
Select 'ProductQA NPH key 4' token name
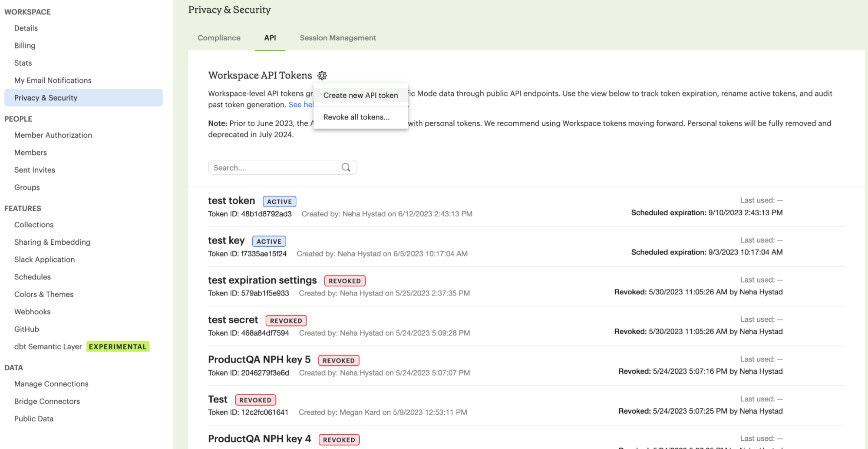259,439
